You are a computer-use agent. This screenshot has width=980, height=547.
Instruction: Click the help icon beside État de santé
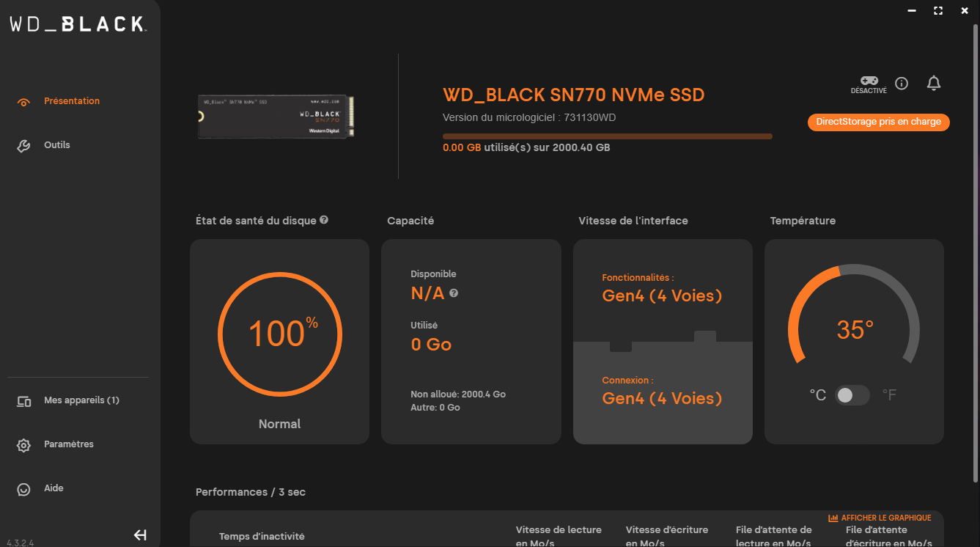pyautogui.click(x=324, y=220)
